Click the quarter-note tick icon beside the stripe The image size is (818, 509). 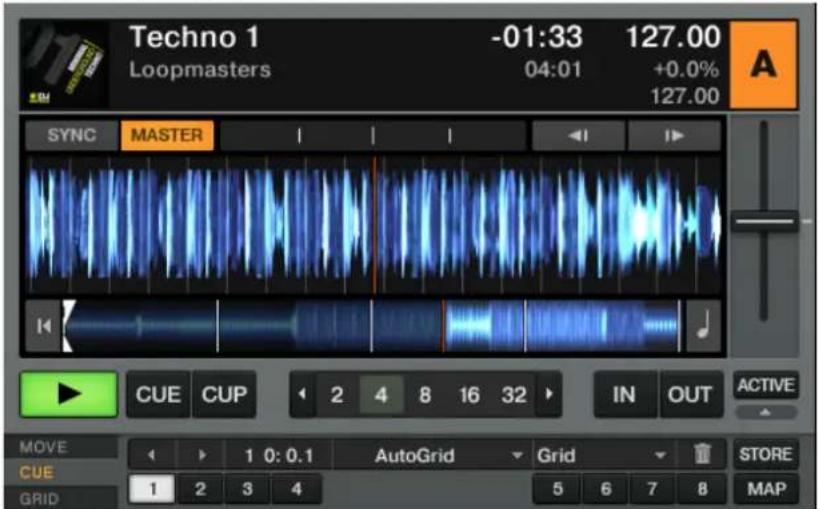(703, 326)
